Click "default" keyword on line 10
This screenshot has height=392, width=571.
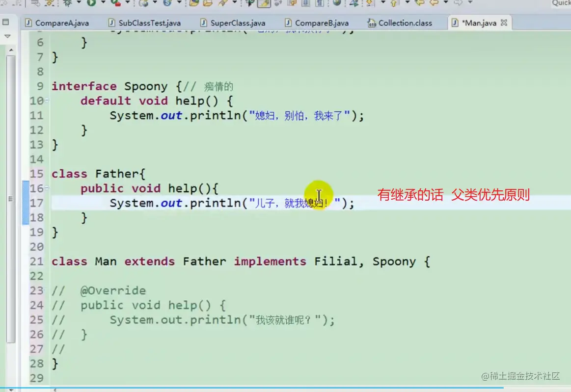tap(106, 101)
